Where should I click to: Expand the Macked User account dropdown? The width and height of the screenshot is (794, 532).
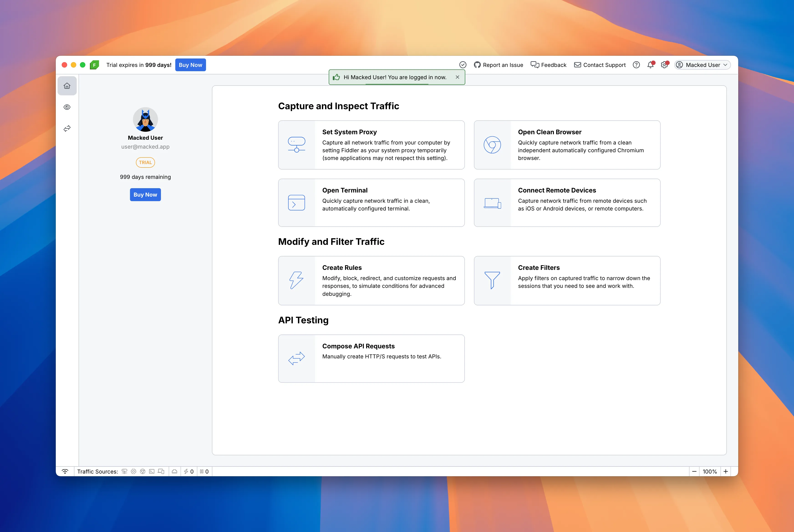(x=702, y=64)
